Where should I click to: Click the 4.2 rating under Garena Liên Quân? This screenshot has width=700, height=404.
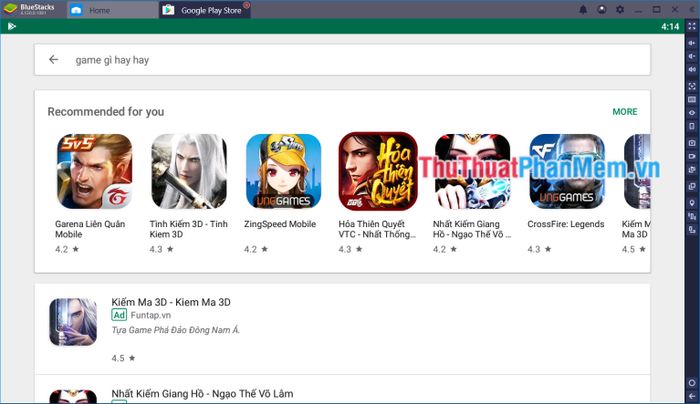(x=67, y=249)
